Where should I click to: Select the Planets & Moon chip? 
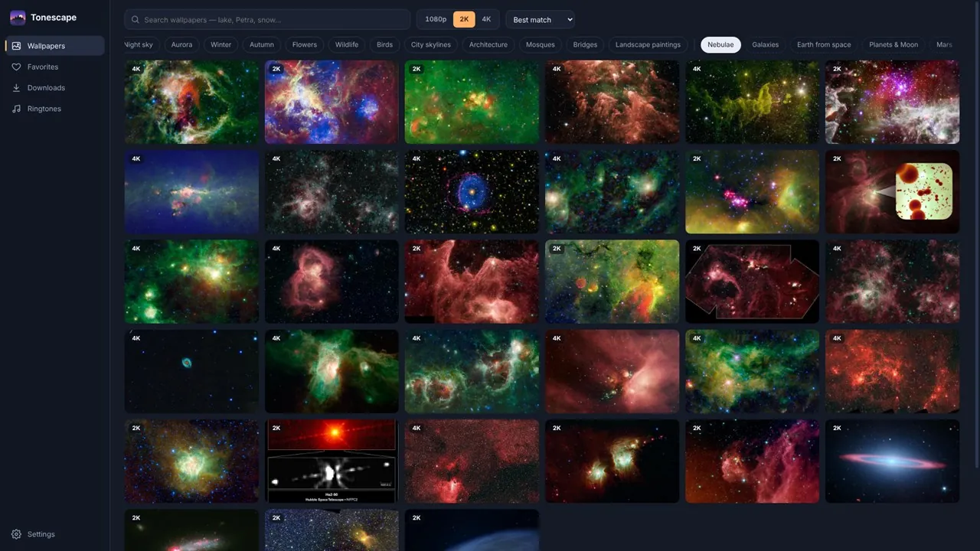[x=893, y=44]
